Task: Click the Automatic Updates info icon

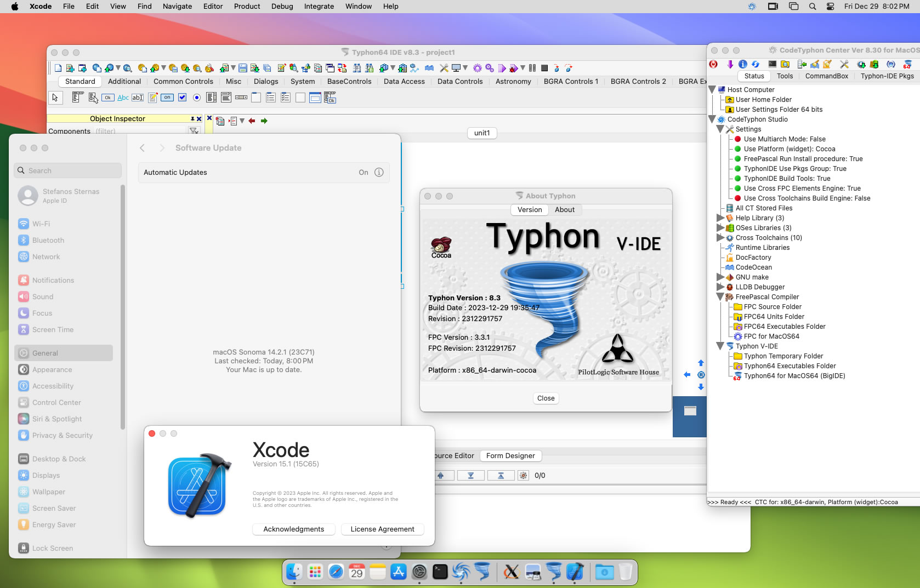Action: click(x=379, y=172)
